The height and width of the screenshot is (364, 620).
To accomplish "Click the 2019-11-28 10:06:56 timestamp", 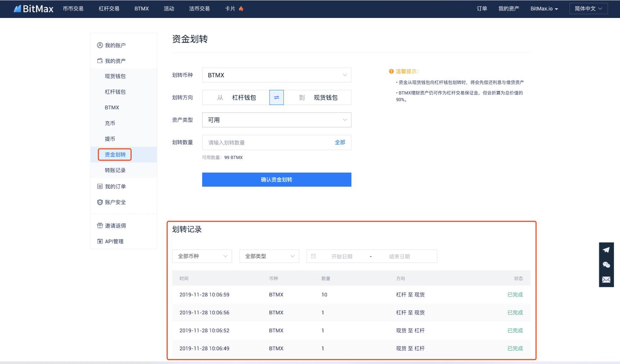I will coord(204,313).
